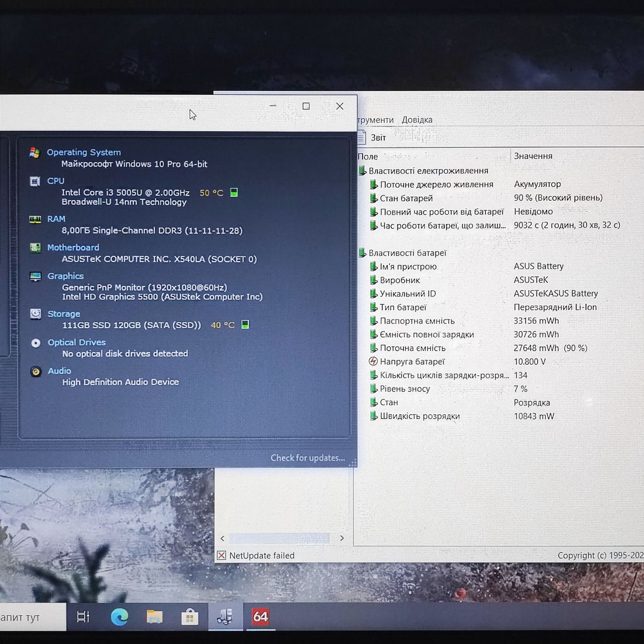
Task: Click the CPU temperature indicator icon
Action: tap(234, 192)
